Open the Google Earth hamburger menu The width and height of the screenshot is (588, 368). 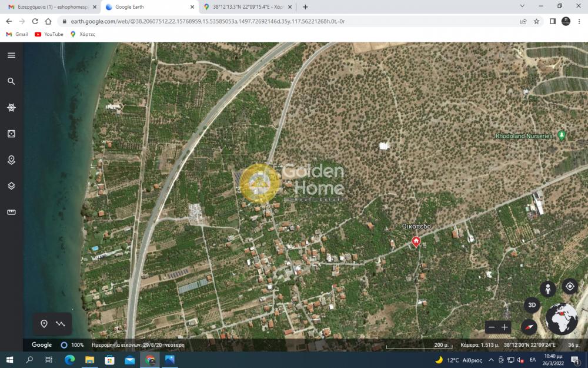click(x=11, y=55)
